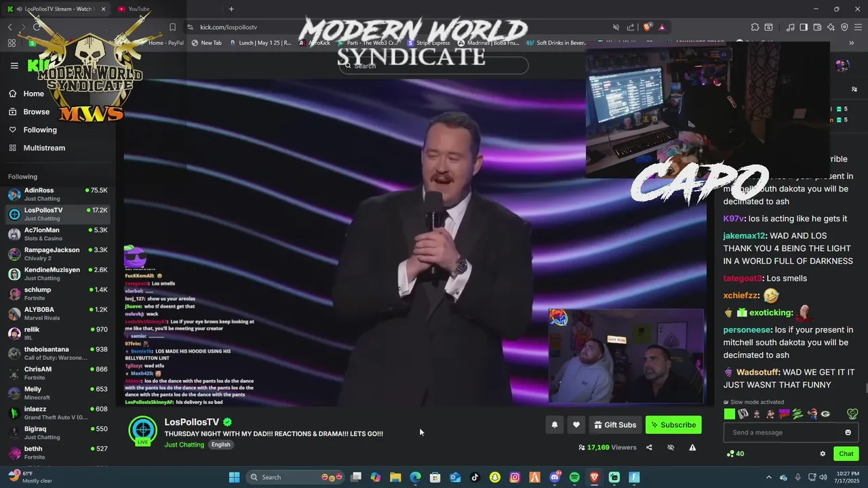The image size is (868, 488).
Task: Open RampageJackson channel in Following list
Action: (x=58, y=254)
